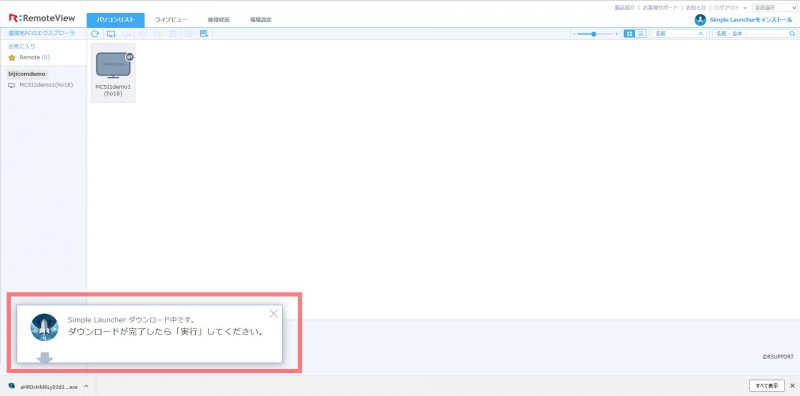Click the お気に入り label
The height and width of the screenshot is (396, 800).
22,46
